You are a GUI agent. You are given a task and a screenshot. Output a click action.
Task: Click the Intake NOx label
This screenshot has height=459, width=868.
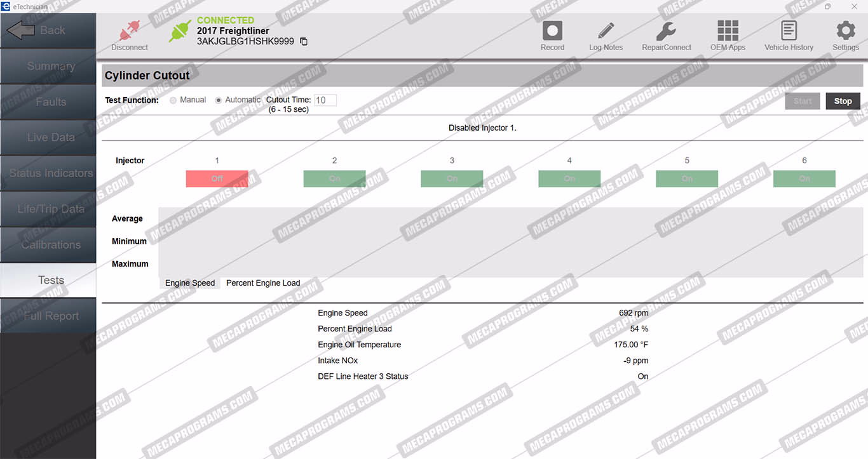(338, 361)
